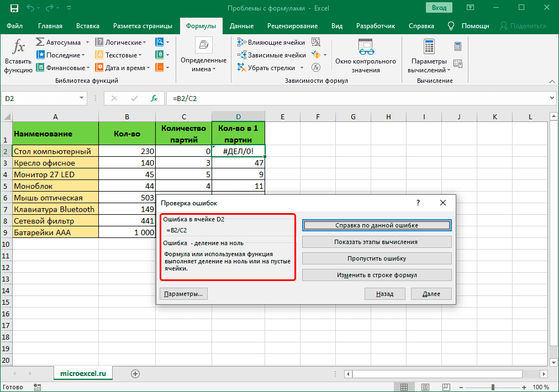Viewport: 559px width, 392px height.
Task: Click the Trace Precedents (Влияющие ячейки) icon
Action: (x=241, y=43)
